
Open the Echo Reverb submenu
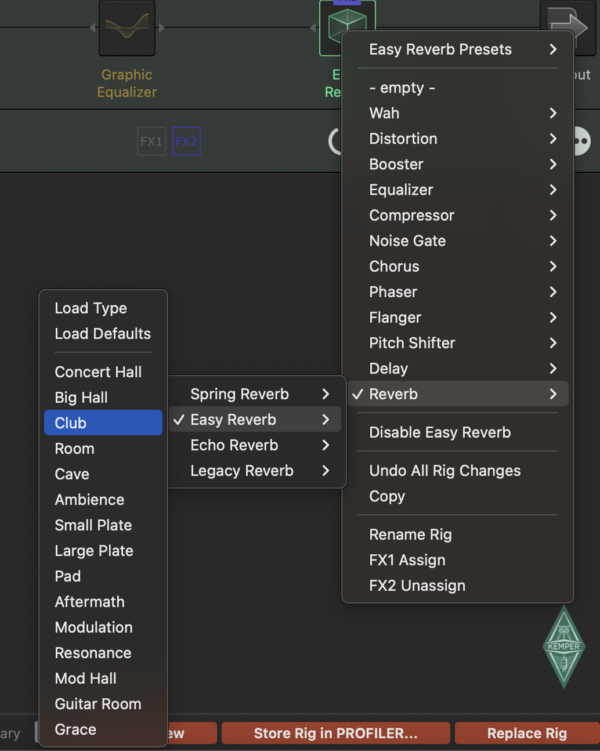[x=257, y=445]
